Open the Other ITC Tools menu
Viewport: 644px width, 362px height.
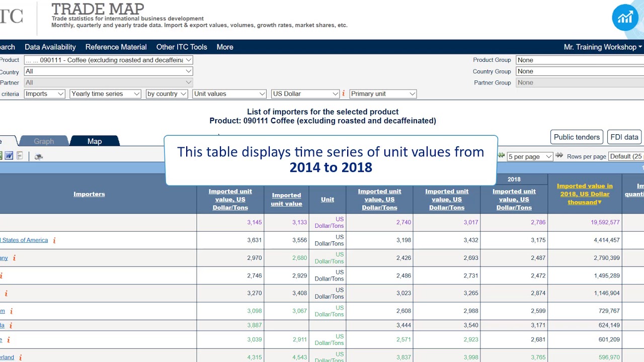coord(182,47)
